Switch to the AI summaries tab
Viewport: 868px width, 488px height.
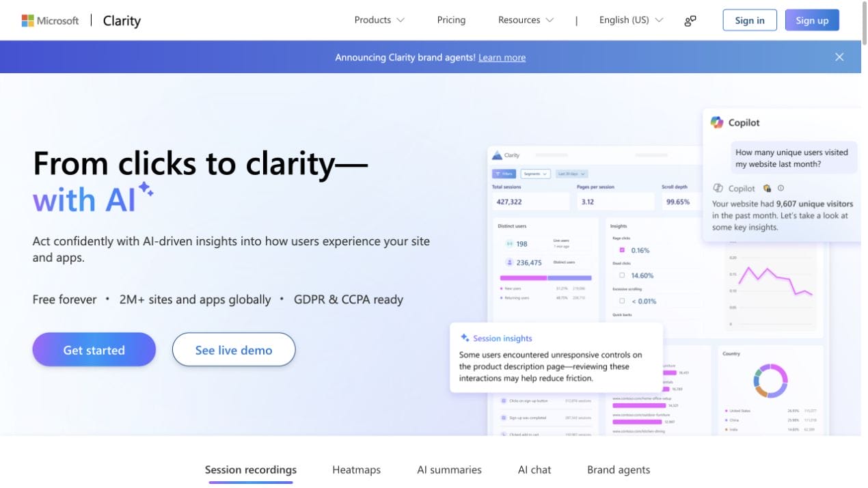(x=449, y=470)
